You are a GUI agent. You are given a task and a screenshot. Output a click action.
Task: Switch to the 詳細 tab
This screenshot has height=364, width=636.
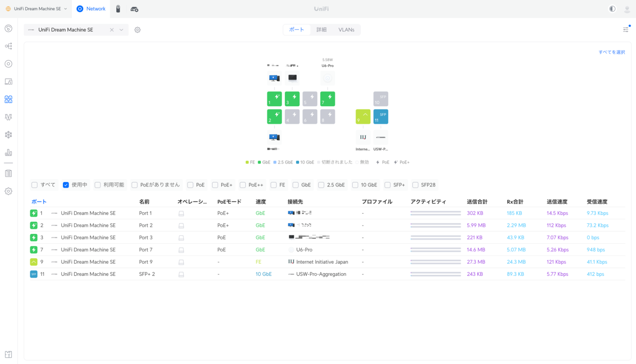(321, 30)
